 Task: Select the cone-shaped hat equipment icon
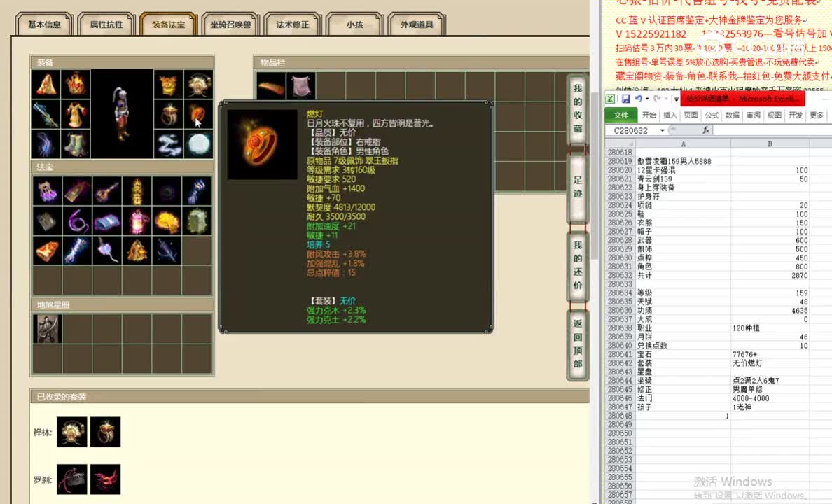(x=46, y=84)
